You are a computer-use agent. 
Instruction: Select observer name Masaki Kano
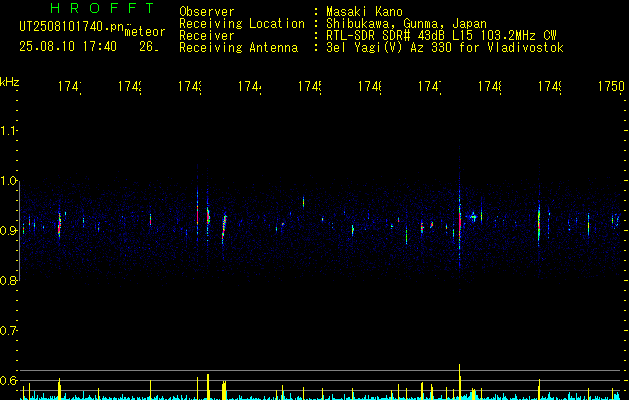(x=364, y=12)
